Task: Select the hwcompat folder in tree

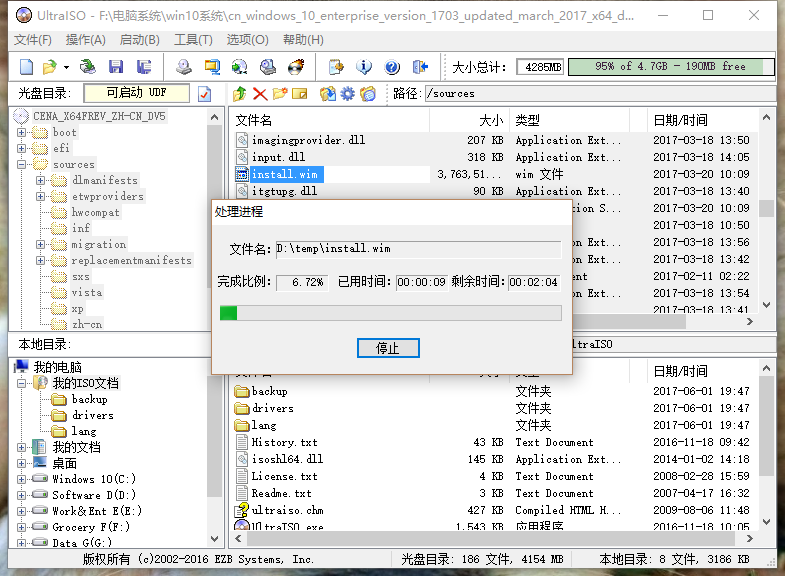Action: (96, 213)
